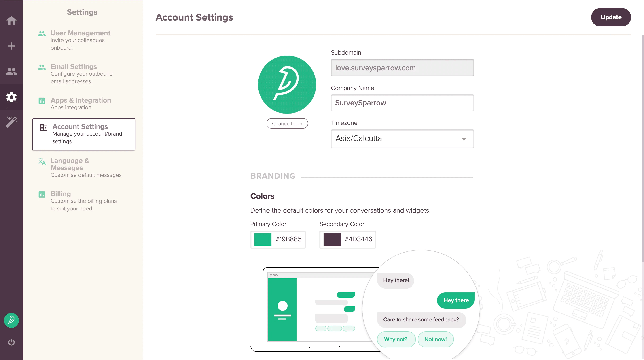The width and height of the screenshot is (644, 360).
Task: Pick the green Primary Color swatch
Action: tap(263, 239)
